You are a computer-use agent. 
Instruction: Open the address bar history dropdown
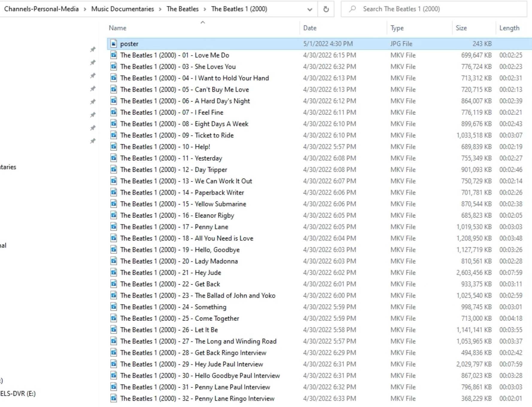coord(310,9)
